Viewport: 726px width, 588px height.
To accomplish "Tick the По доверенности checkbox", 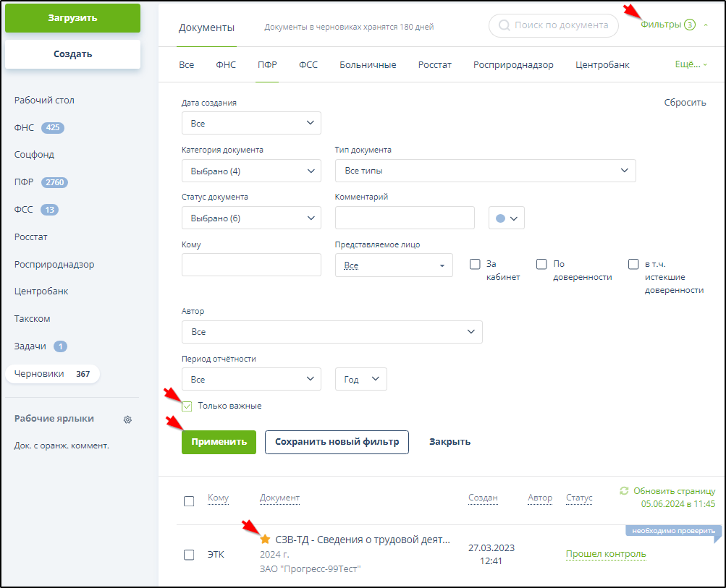I will point(541,264).
